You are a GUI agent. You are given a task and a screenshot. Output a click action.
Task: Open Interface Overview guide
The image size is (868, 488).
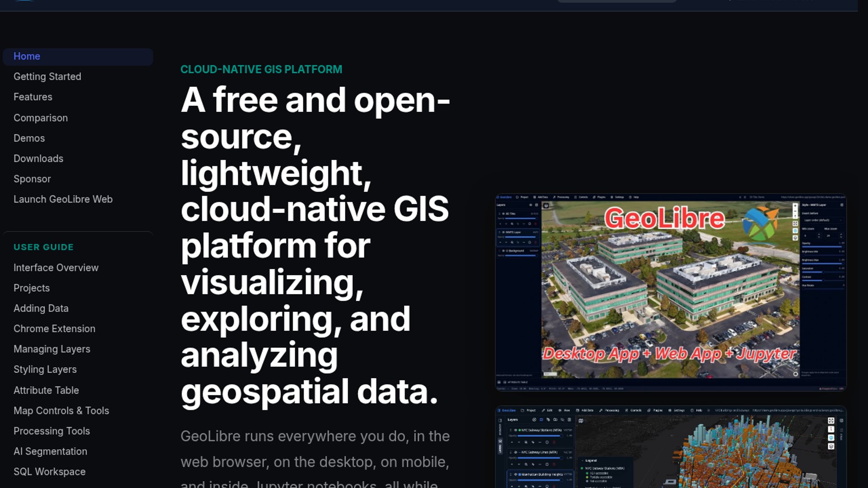[x=56, y=268]
